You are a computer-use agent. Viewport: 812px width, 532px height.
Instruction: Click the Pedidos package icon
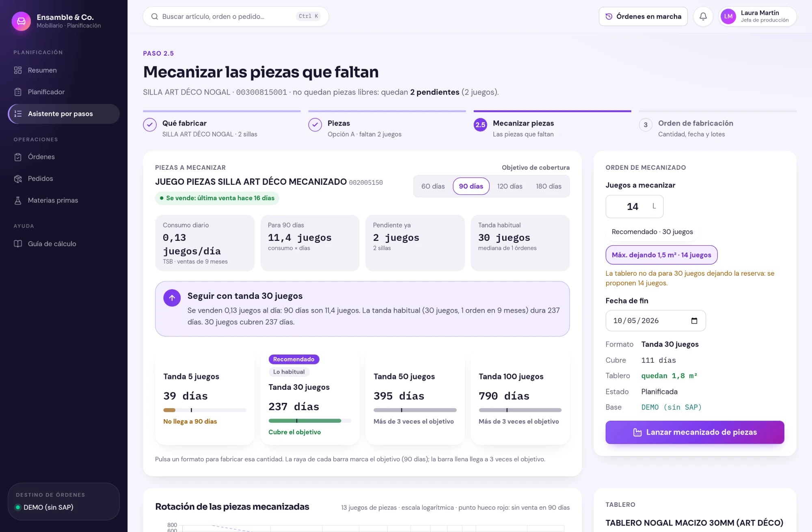[18, 179]
